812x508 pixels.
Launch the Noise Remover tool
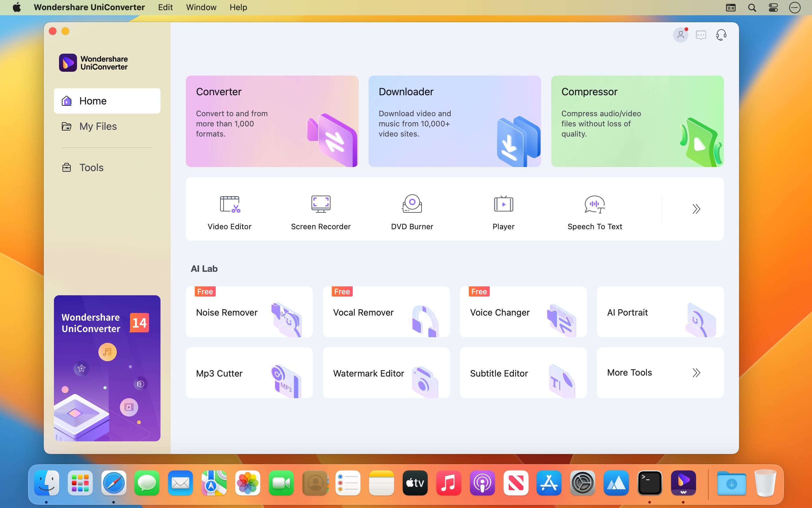pos(249,312)
